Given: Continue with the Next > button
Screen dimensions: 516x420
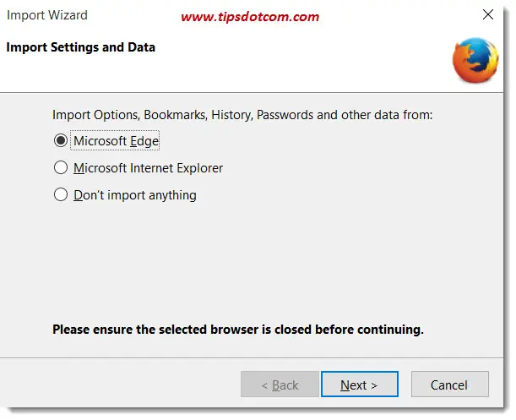Looking at the screenshot, I should 360,385.
